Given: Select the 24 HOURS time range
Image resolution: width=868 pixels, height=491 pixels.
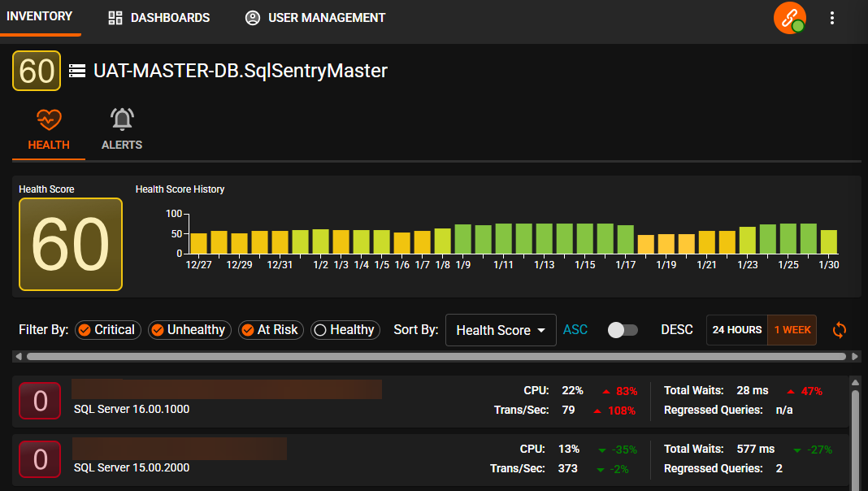Looking at the screenshot, I should click(736, 330).
